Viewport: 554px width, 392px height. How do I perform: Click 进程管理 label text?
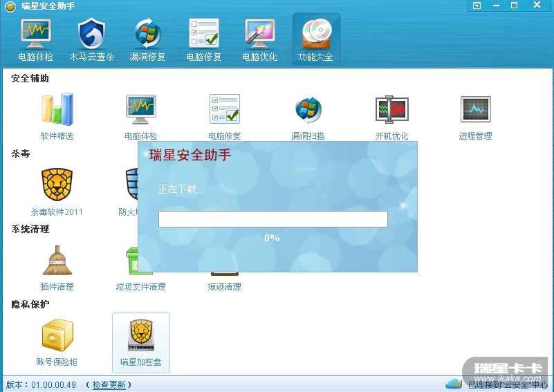[476, 136]
